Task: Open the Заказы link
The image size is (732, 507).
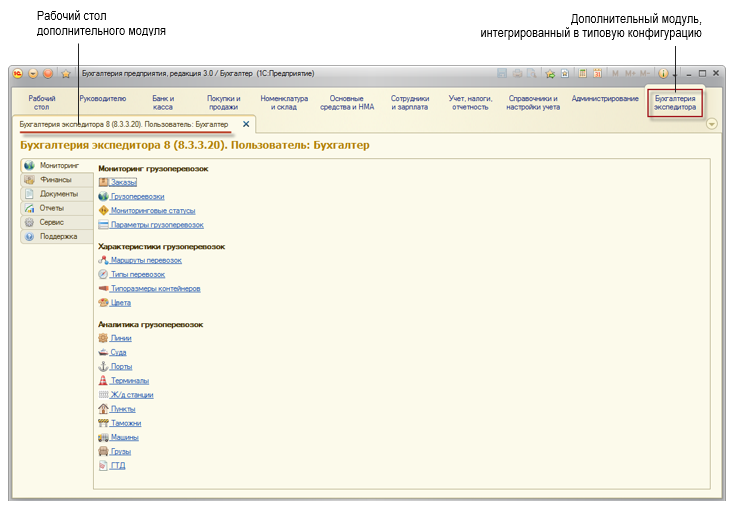Action: pos(123,183)
